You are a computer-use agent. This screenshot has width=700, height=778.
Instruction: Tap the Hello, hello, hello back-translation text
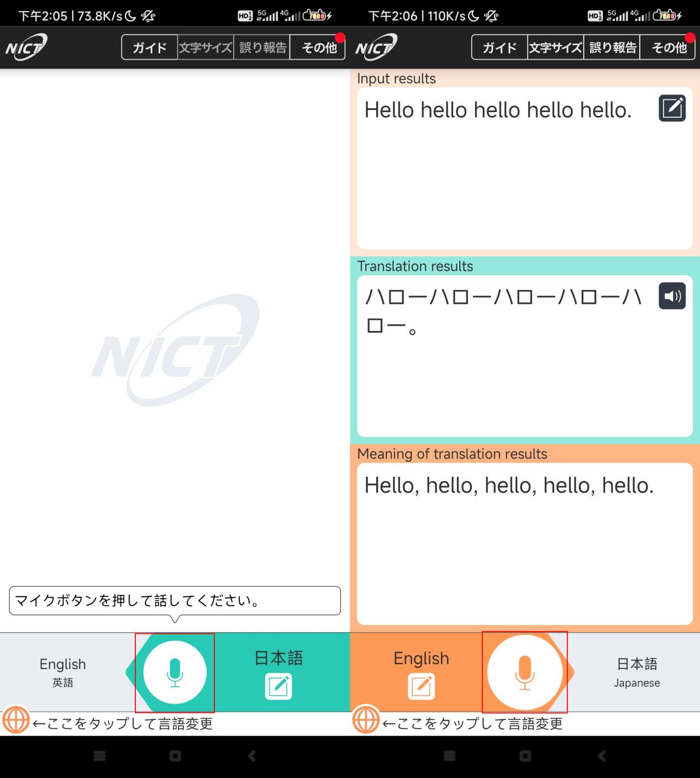click(509, 486)
